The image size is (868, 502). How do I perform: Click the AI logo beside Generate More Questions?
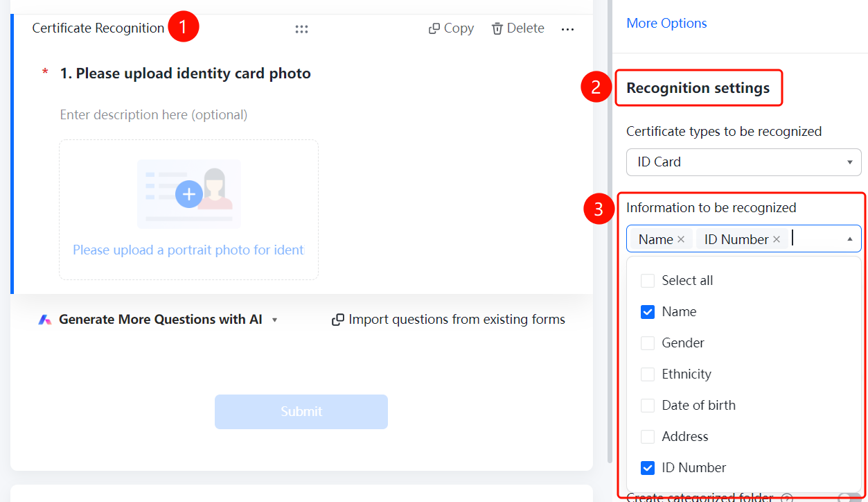45,320
